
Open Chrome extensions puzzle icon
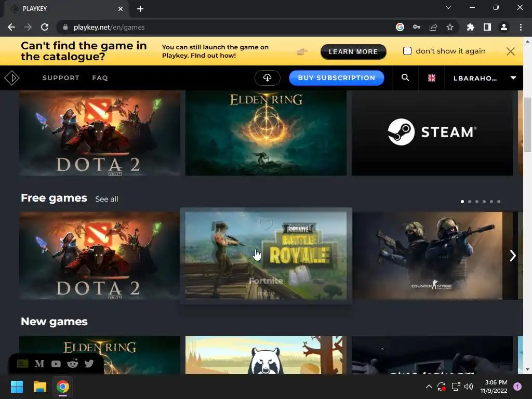click(x=471, y=27)
